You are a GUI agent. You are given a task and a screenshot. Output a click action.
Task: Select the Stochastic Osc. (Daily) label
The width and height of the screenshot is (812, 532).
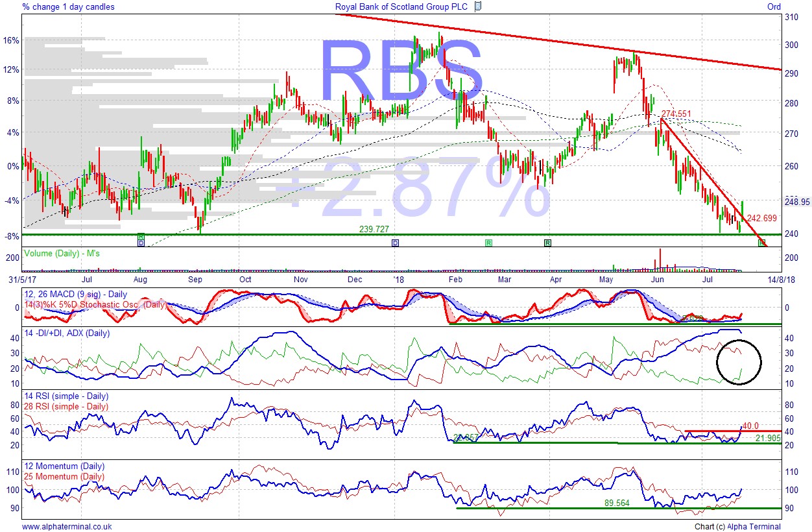tap(95, 304)
